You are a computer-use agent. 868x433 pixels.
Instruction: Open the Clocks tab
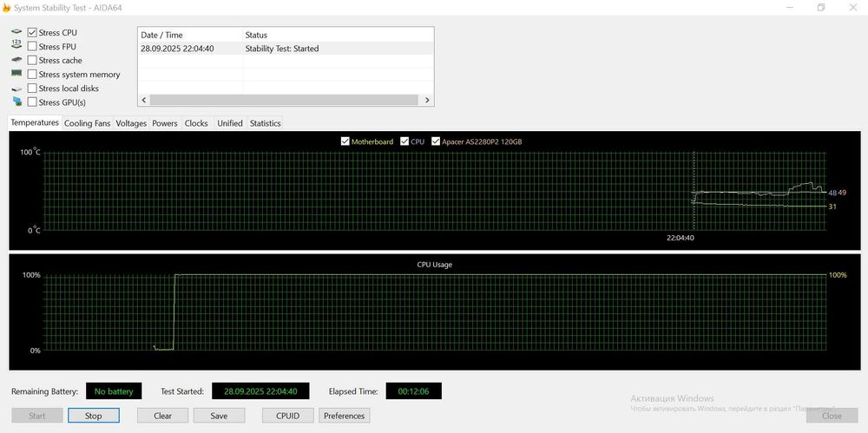click(196, 123)
